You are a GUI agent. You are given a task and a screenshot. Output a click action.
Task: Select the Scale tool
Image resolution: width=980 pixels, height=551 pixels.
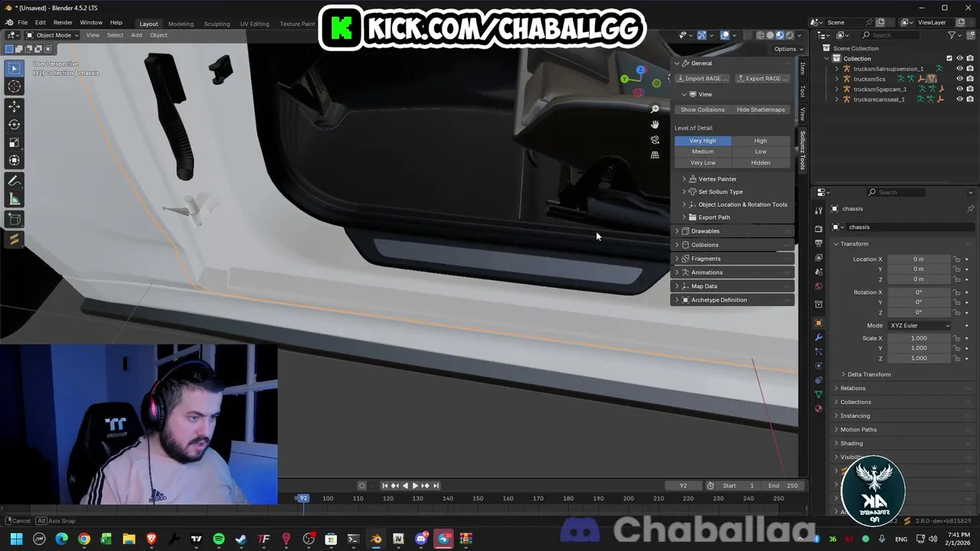(x=15, y=142)
